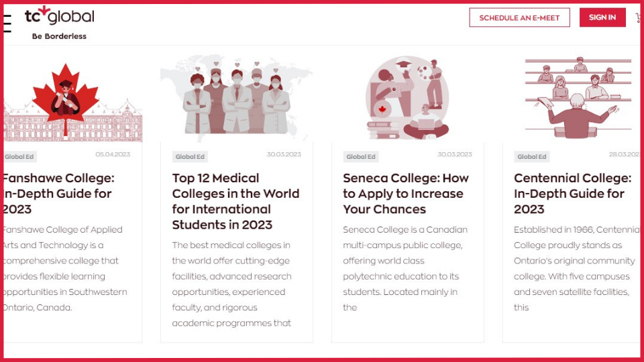Click the Schedule an E-Meet button

(x=519, y=17)
